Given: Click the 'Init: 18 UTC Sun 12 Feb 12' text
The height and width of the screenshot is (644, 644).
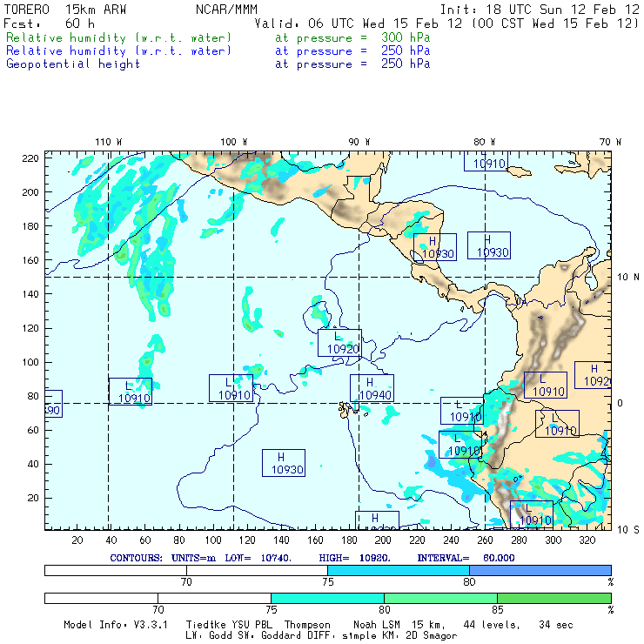Looking at the screenshot, I should (x=540, y=9).
